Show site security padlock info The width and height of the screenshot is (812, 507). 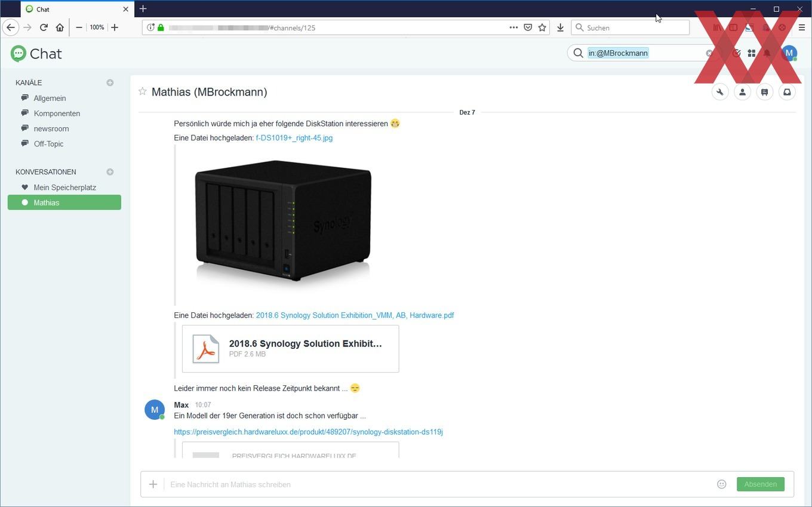(161, 27)
